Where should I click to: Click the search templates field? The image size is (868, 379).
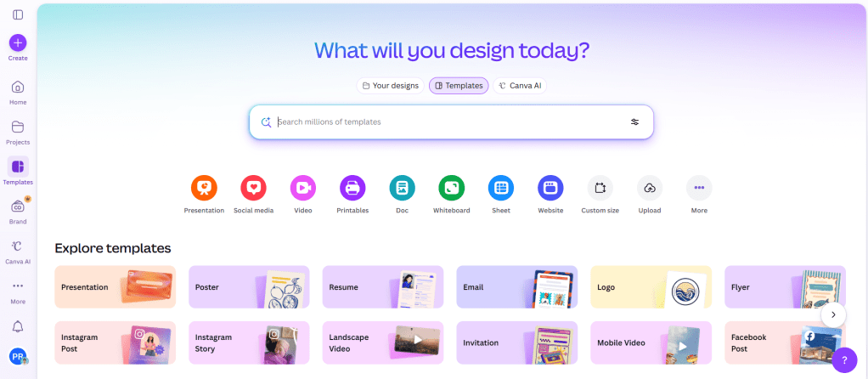coord(451,122)
